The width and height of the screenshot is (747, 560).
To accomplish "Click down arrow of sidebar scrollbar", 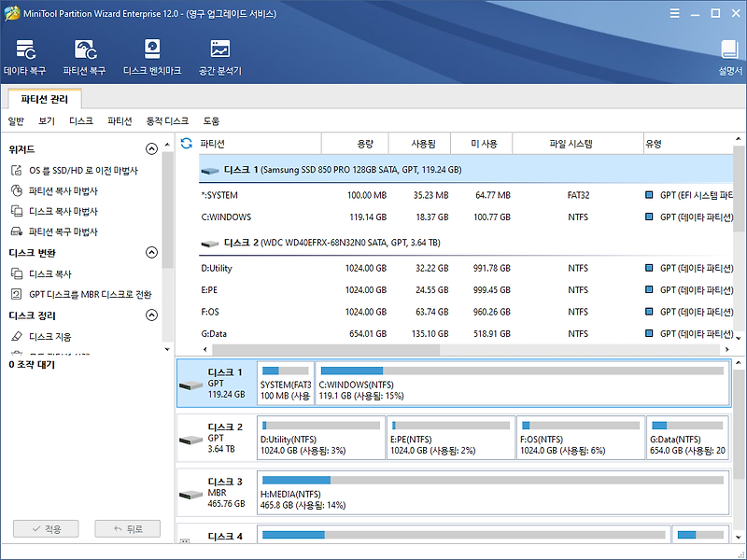I will click(167, 349).
